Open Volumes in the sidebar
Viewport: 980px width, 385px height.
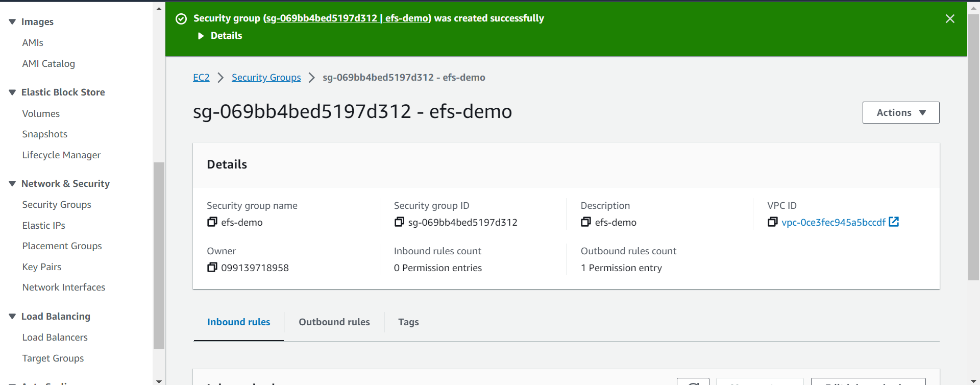tap(41, 114)
